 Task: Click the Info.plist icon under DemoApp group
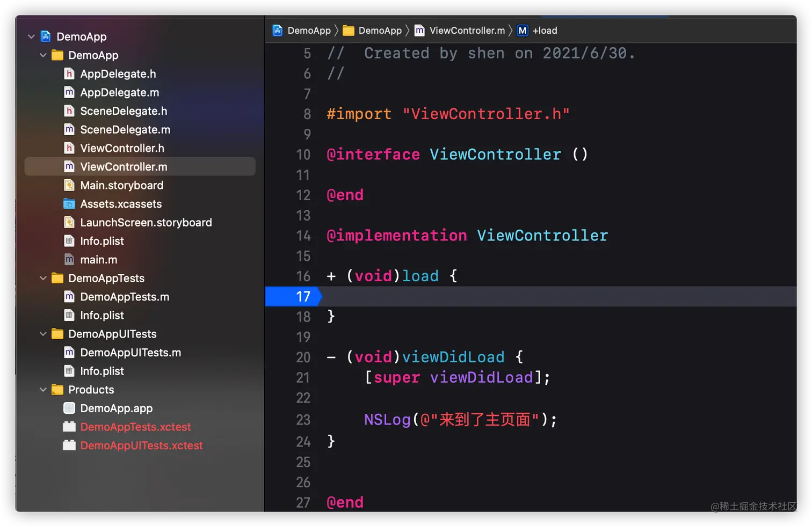(x=69, y=241)
